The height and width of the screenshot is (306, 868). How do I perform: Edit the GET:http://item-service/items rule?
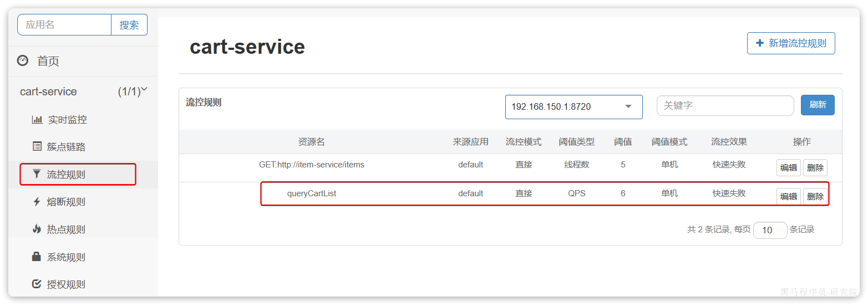tap(788, 167)
